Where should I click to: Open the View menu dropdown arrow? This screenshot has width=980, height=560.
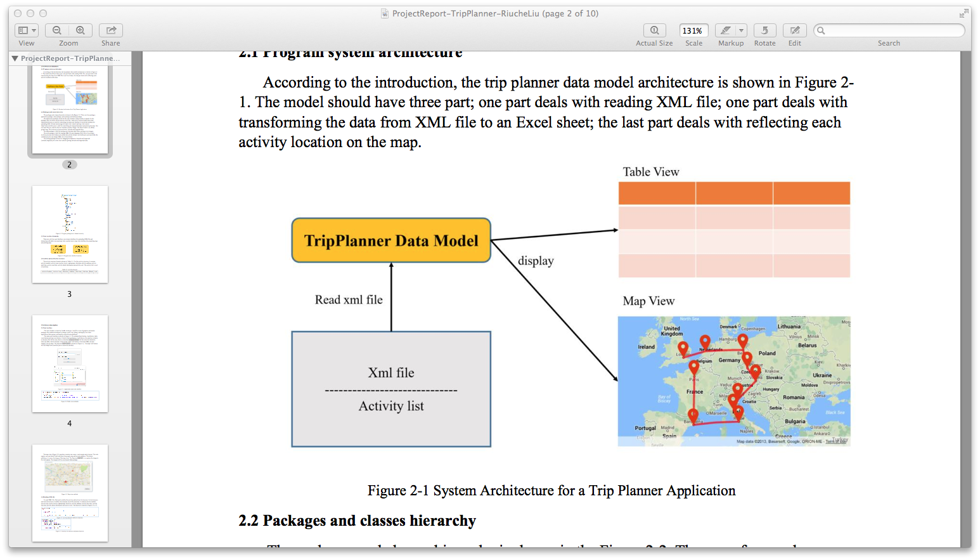tap(34, 30)
